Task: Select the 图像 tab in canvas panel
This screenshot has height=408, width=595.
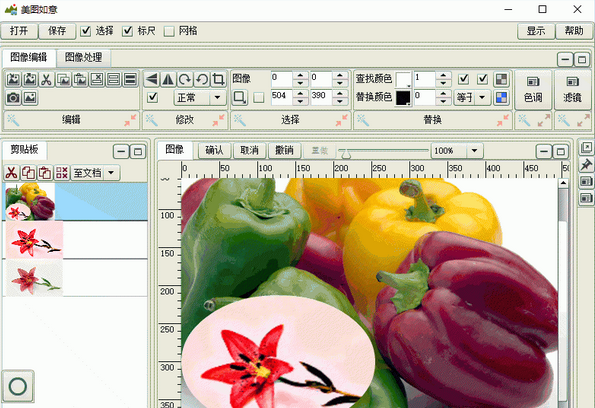Action: pos(175,150)
